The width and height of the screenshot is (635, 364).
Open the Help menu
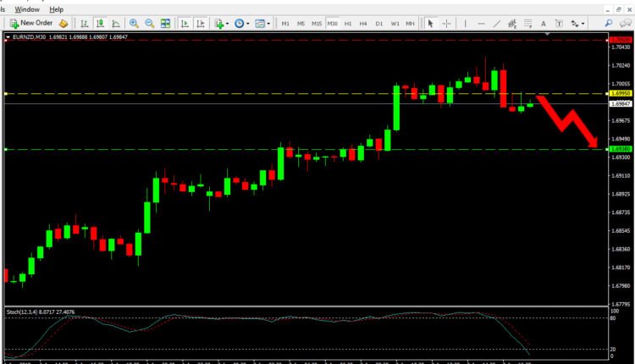[56, 9]
